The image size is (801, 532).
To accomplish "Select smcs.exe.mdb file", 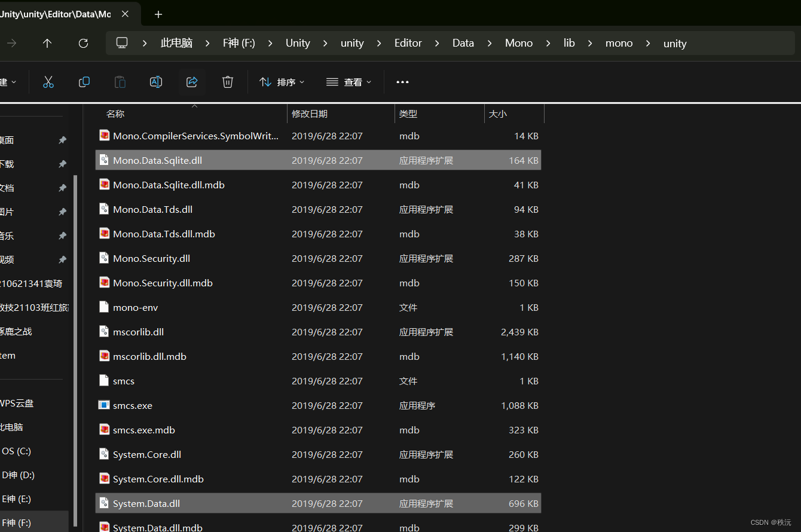I will [318, 430].
